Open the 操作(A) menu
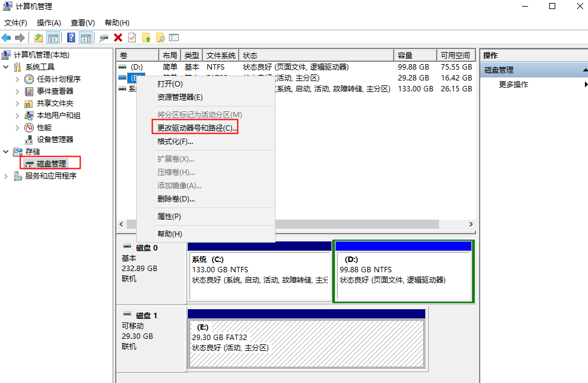This screenshot has width=588, height=383. pos(48,22)
